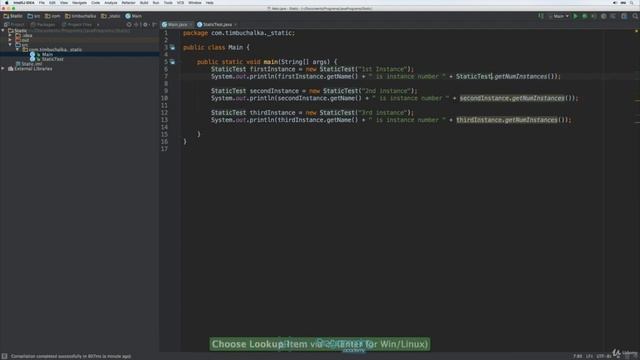Screen dimensions: 640x360
Task: Expand External Libraries node
Action: tap(3, 69)
